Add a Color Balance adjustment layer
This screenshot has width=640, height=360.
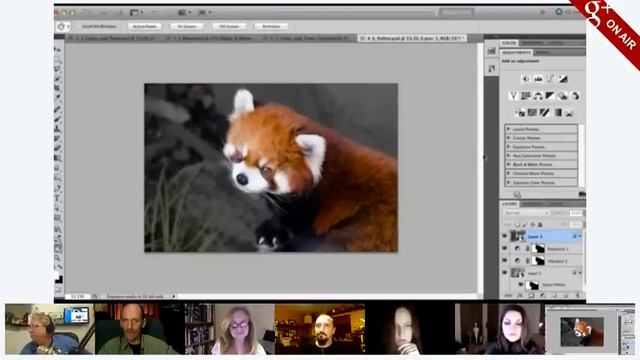click(538, 96)
